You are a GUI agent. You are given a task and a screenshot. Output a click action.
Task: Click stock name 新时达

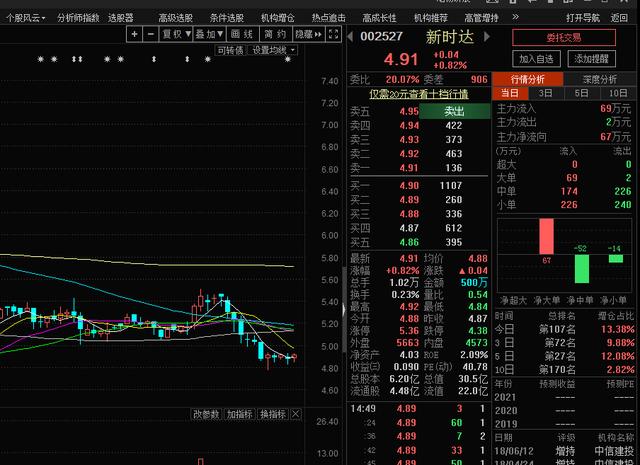[449, 37]
